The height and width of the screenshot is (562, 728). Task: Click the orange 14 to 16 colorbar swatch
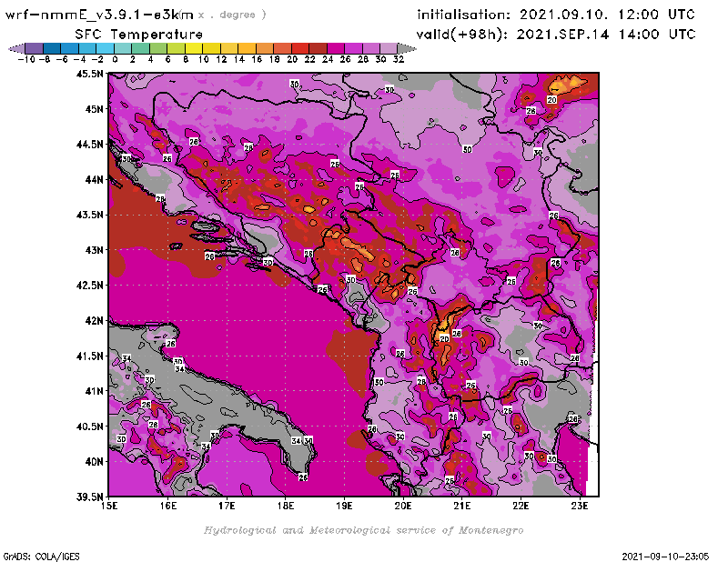click(247, 48)
